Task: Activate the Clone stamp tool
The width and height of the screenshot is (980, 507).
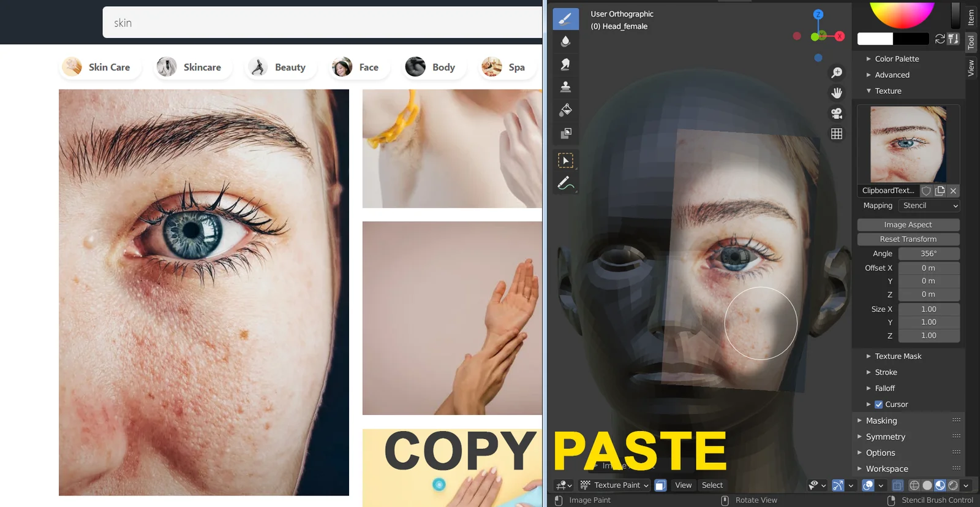Action: coord(565,87)
